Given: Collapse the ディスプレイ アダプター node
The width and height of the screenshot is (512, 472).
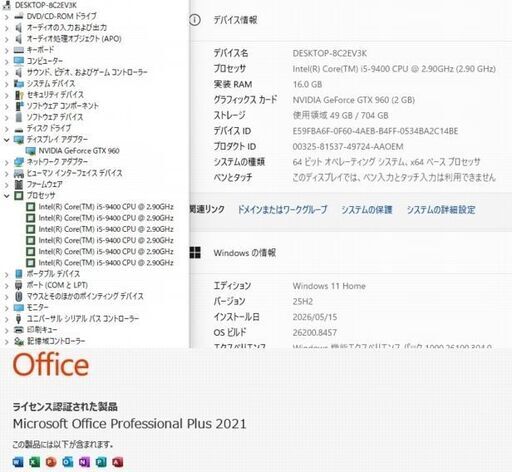Looking at the screenshot, I should [6, 139].
